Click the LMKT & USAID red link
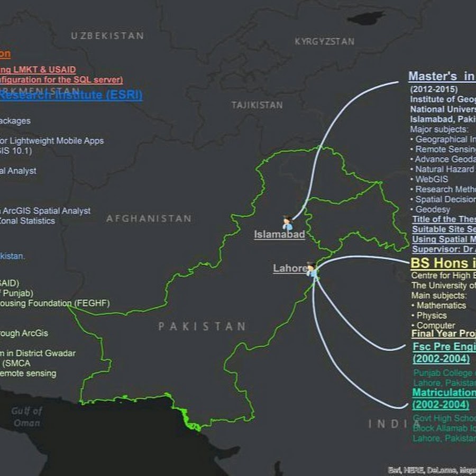The width and height of the screenshot is (476, 476). (38, 69)
